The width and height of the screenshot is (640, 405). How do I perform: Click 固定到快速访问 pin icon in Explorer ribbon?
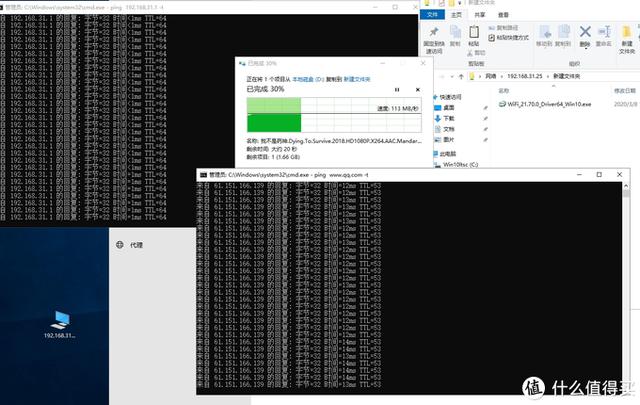click(x=434, y=32)
